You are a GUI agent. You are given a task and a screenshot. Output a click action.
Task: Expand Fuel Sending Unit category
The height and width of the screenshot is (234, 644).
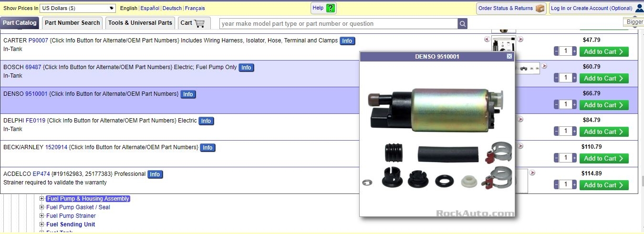(42, 224)
